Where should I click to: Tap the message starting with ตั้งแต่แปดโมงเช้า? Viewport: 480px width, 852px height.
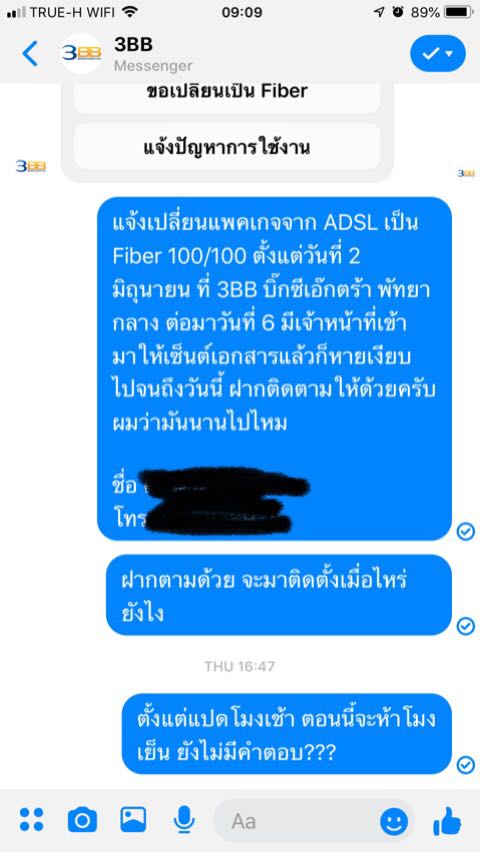click(286, 734)
